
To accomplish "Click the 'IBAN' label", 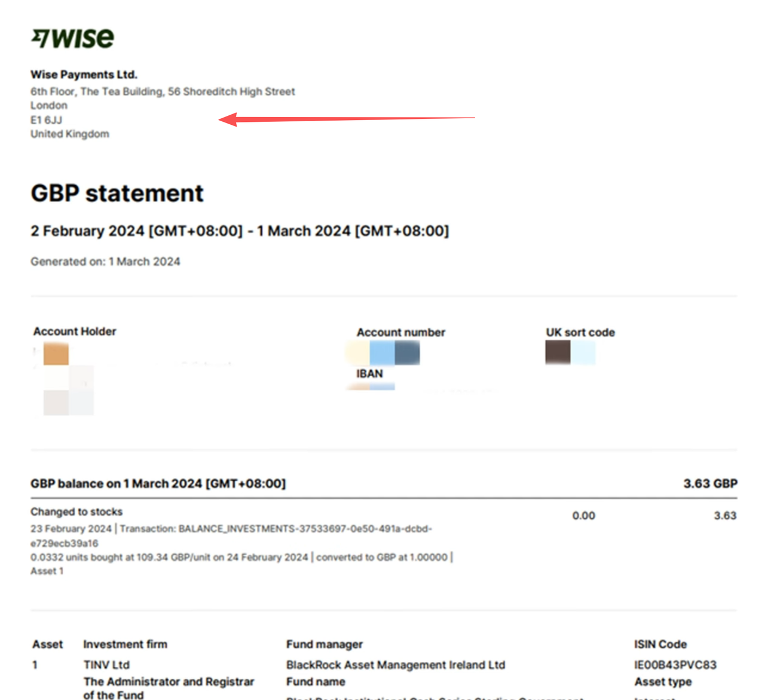I will point(370,374).
